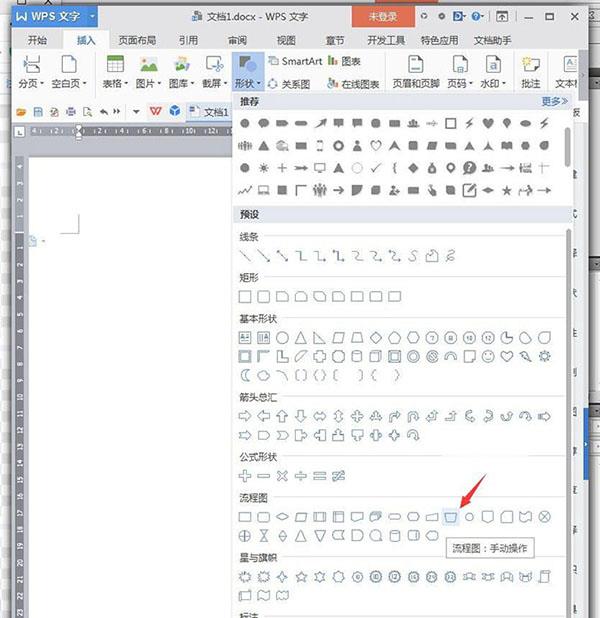Click the save icon in quick toolbar
The height and width of the screenshot is (618, 600).
pos(38,112)
